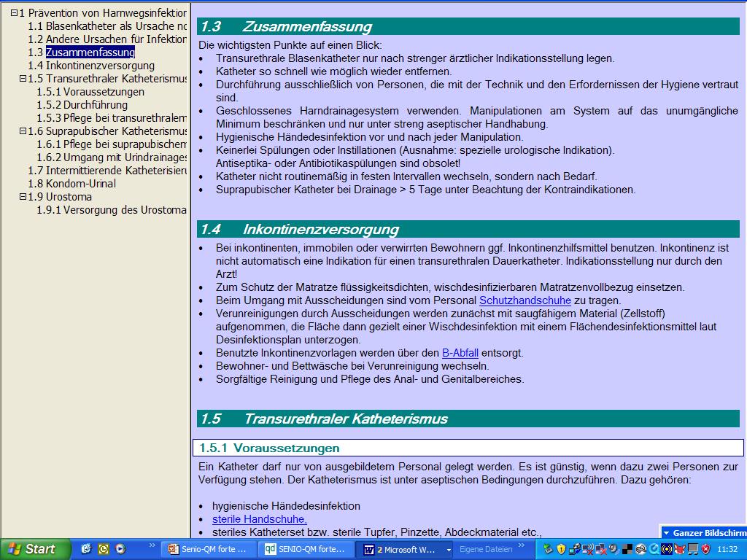Screen dimensions: 747x560
Task: Go to 1.4 Inkontinenzversorgung in the tree
Action: (x=91, y=66)
